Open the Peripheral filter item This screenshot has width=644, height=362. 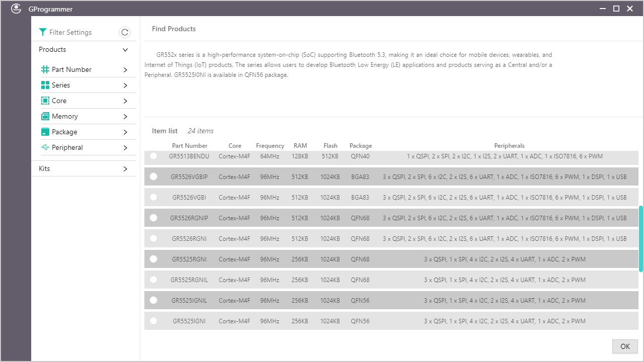tap(88, 147)
